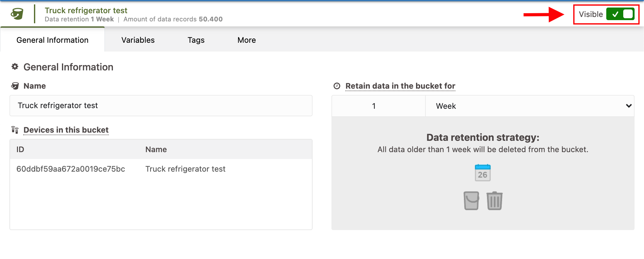Click Retain data in the bucket for label
The height and width of the screenshot is (259, 644).
click(x=400, y=86)
